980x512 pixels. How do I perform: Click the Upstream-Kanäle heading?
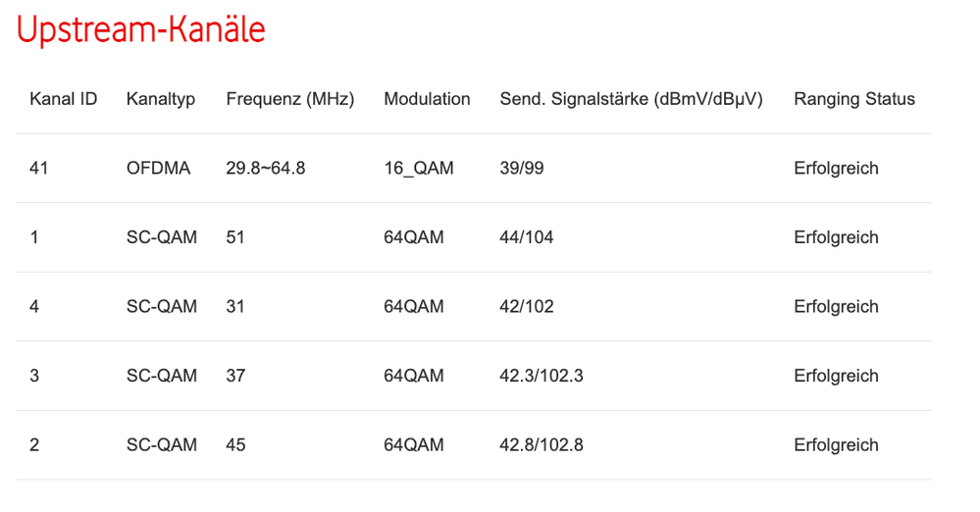point(141,31)
